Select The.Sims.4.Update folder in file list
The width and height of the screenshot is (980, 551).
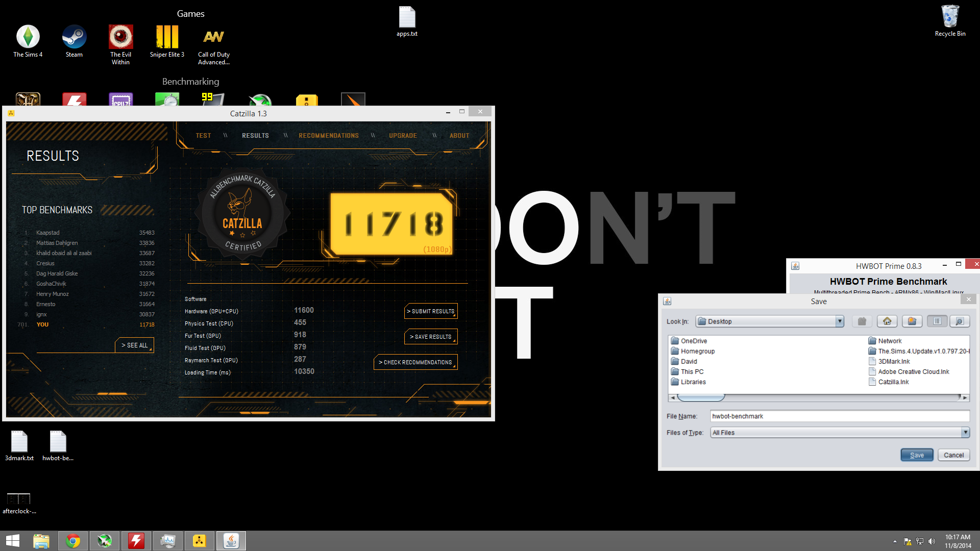(919, 351)
